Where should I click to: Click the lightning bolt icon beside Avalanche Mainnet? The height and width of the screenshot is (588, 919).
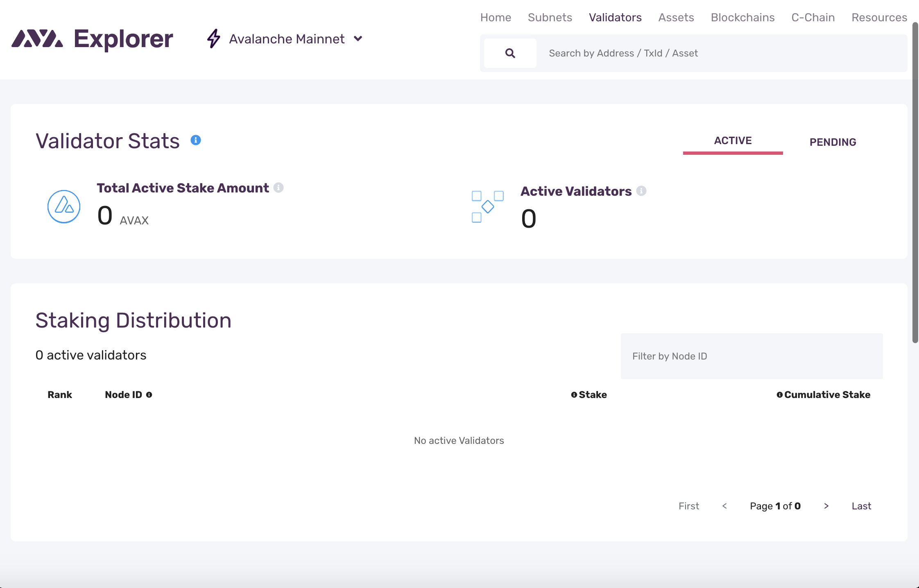click(x=213, y=39)
